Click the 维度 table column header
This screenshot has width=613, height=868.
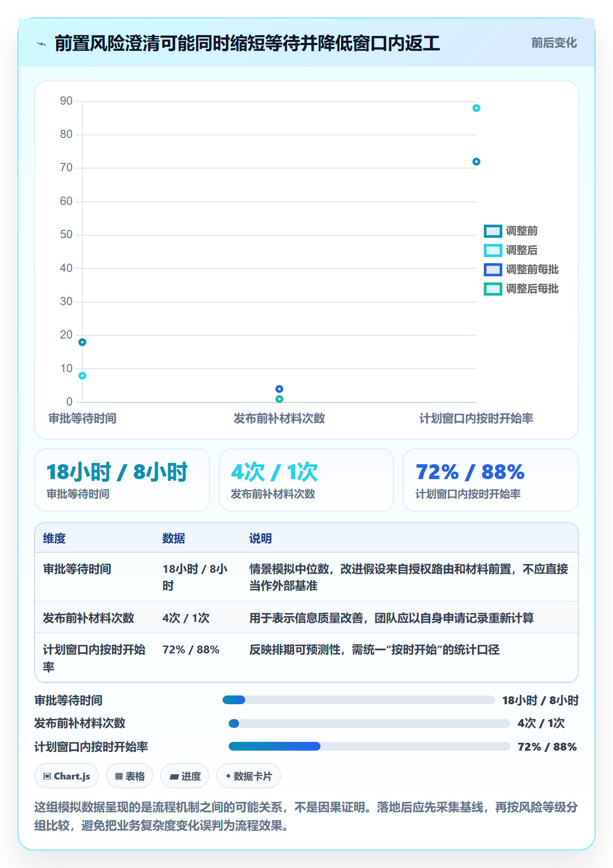(x=54, y=538)
